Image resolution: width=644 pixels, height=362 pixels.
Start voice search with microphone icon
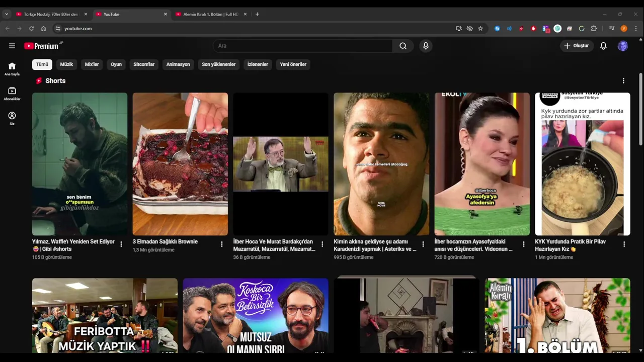click(x=426, y=46)
